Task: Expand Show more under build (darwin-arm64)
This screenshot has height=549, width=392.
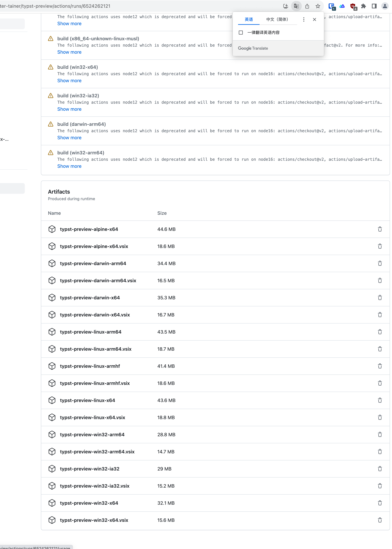Action: click(69, 138)
